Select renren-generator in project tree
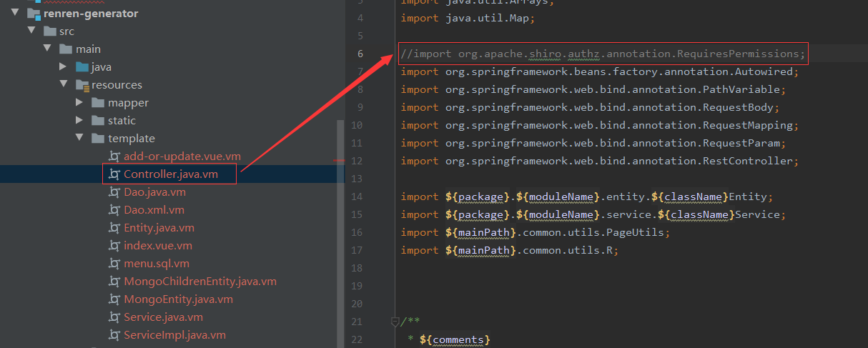The width and height of the screenshot is (868, 348). (91, 14)
